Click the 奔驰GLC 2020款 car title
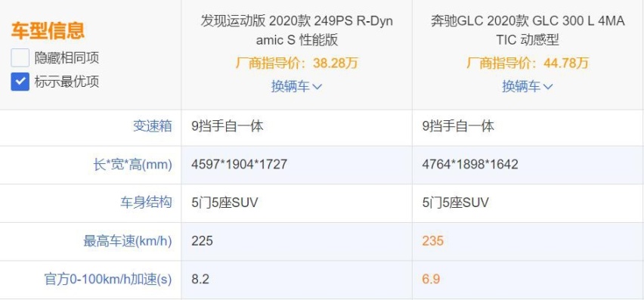644x300 pixels. [528, 30]
